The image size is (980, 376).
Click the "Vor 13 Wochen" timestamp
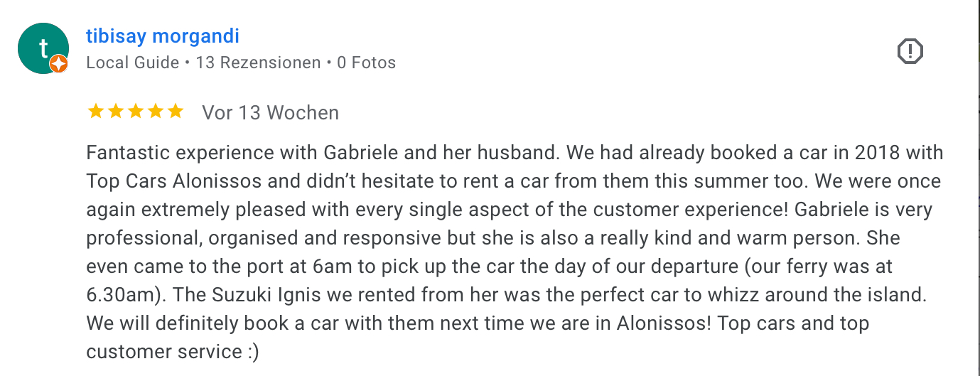point(271,112)
